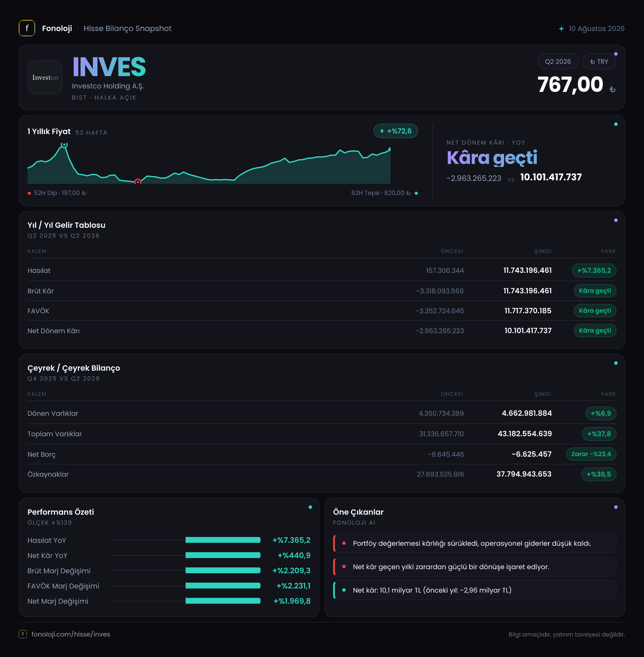Click the INVES ticker heading
Screen dimensions: 644x657
109,67
